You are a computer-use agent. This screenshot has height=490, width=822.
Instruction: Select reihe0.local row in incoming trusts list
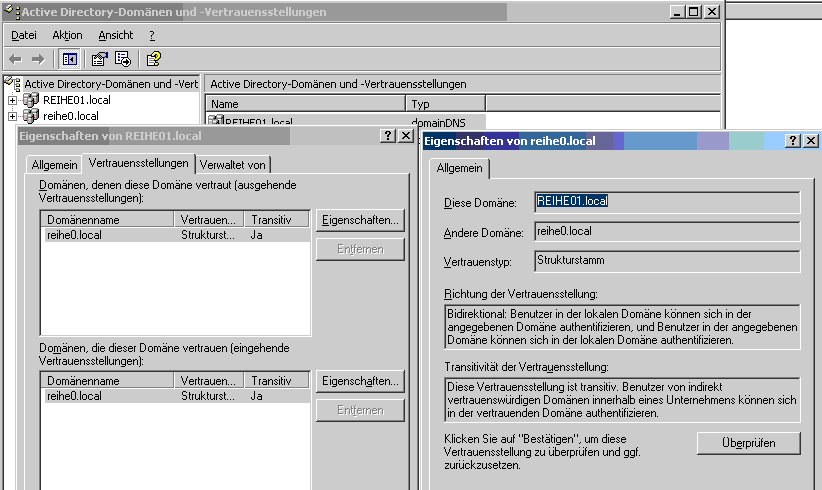pos(176,396)
